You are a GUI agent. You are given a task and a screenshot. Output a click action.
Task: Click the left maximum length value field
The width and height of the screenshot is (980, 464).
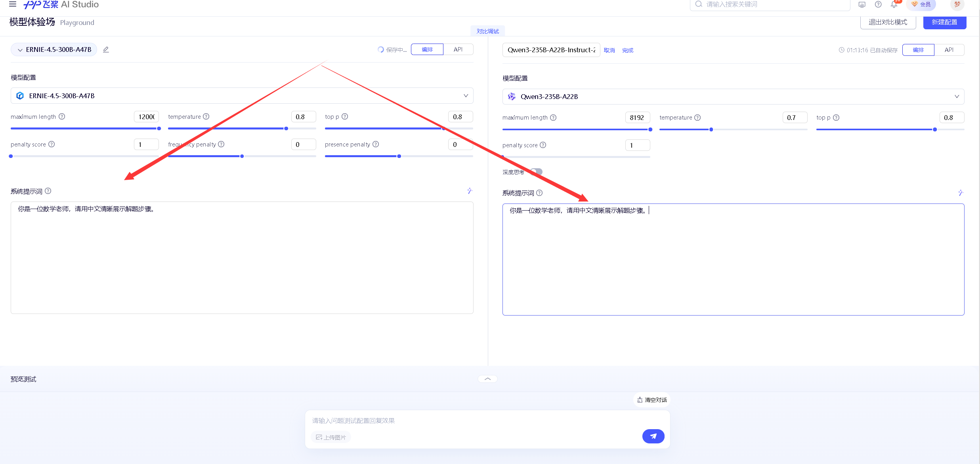pos(146,117)
